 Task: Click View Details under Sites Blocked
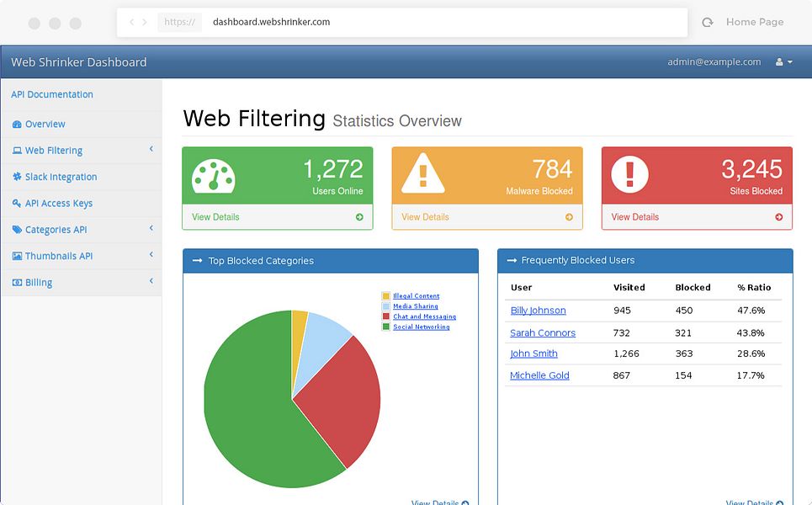point(635,217)
